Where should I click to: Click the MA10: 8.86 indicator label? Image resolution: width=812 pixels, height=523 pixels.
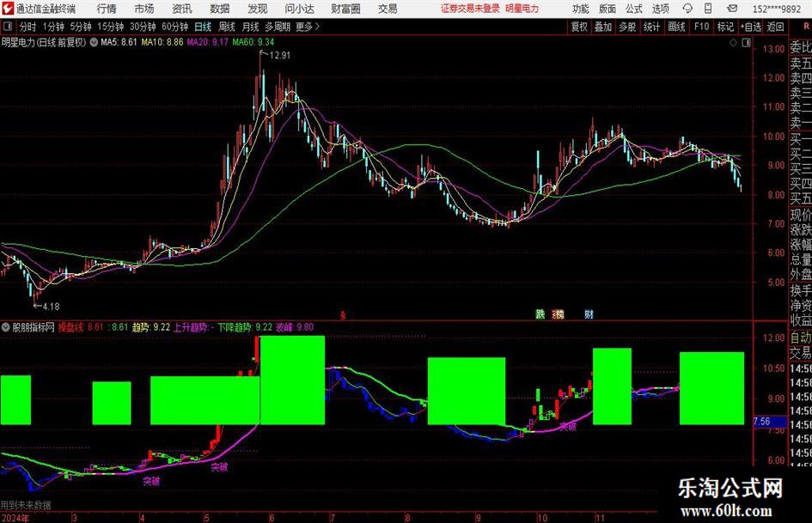pos(162,42)
